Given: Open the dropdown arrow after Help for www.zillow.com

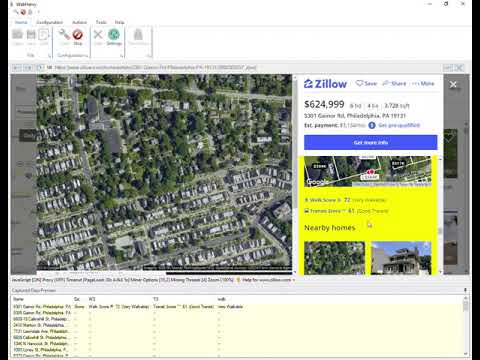Looking at the screenshot, I should [294, 280].
